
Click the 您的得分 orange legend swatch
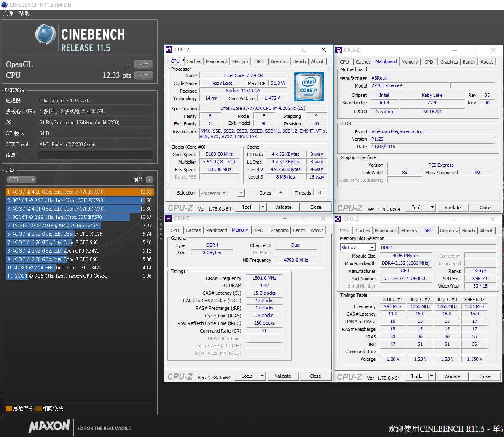pos(9,408)
